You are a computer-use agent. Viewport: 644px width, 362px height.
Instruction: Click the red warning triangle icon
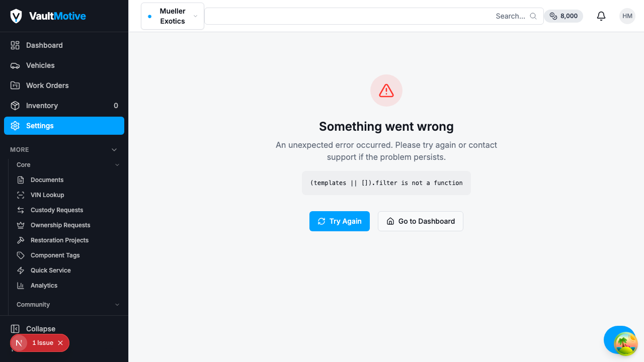[x=386, y=90]
